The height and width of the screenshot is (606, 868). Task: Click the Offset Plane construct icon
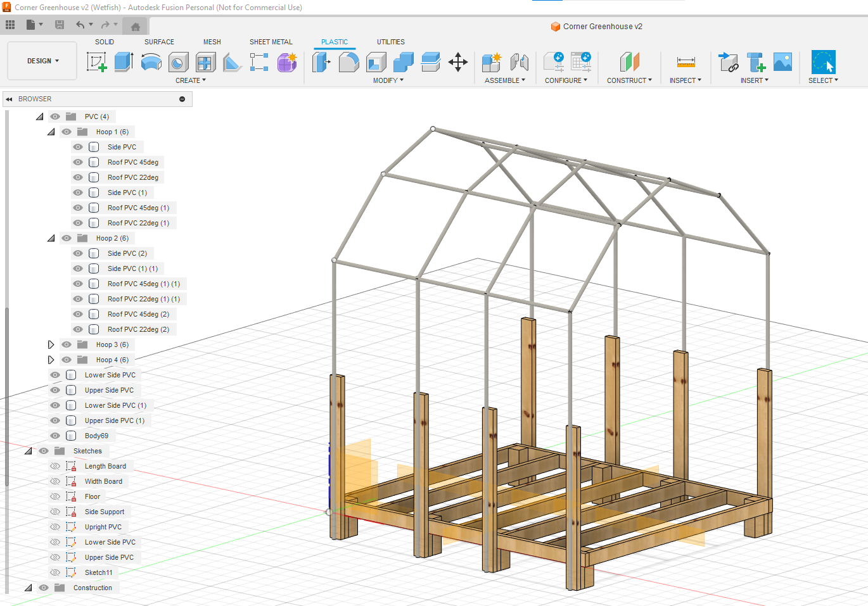click(x=629, y=62)
